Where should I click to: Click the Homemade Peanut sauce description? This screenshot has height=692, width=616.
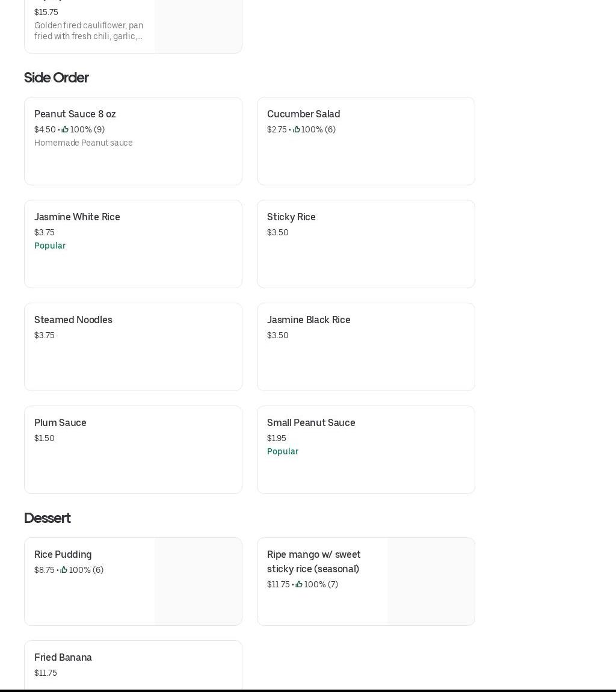point(84,143)
